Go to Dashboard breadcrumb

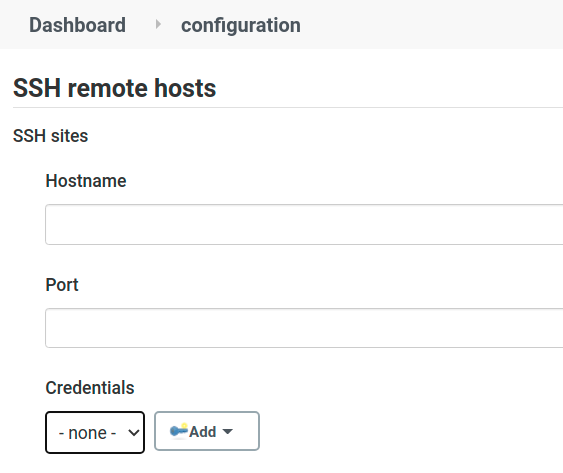click(x=78, y=25)
